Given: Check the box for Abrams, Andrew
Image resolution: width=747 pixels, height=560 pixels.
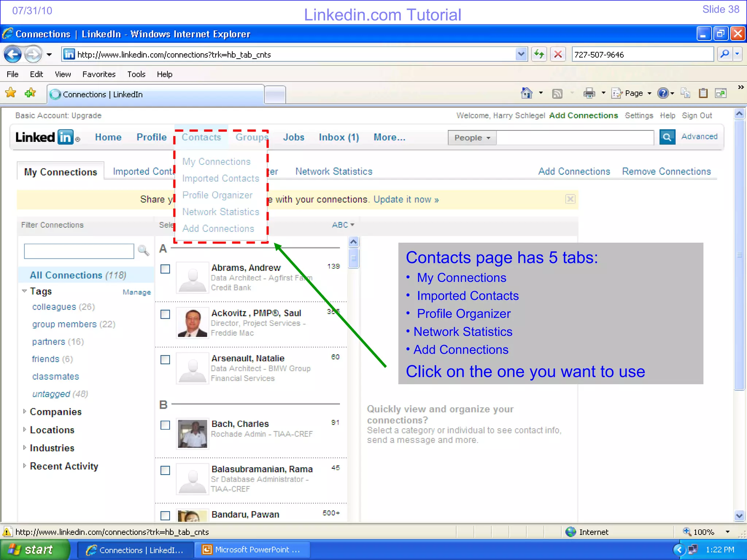Looking at the screenshot, I should tap(165, 269).
